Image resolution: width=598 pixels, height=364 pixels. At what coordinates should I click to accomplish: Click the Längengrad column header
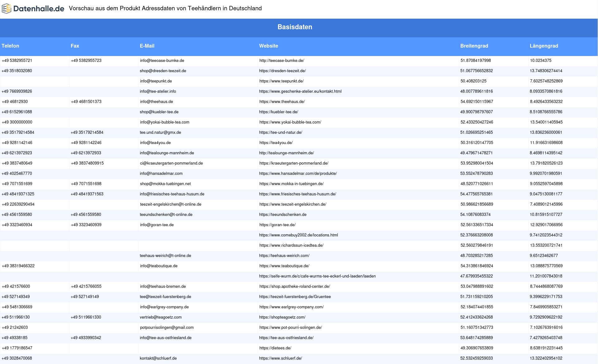point(544,46)
